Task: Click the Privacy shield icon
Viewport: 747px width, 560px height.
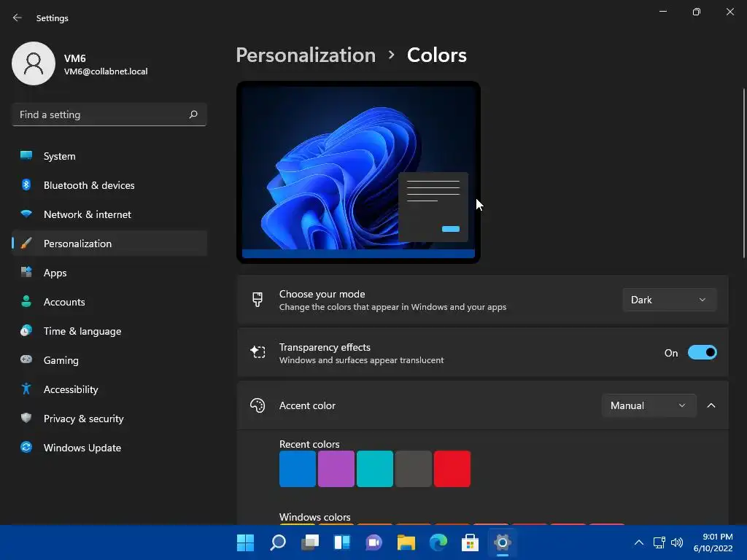Action: [x=26, y=418]
